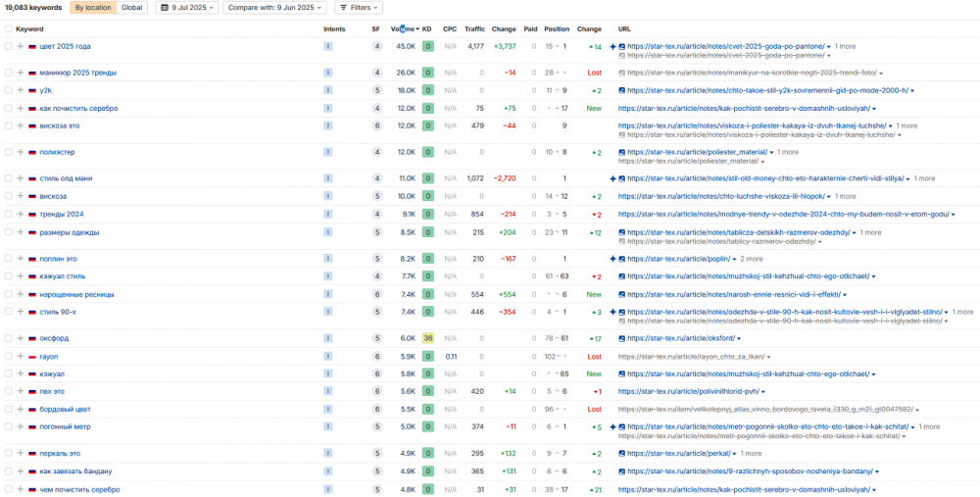Click the image icon before the y2k URL

[x=622, y=90]
